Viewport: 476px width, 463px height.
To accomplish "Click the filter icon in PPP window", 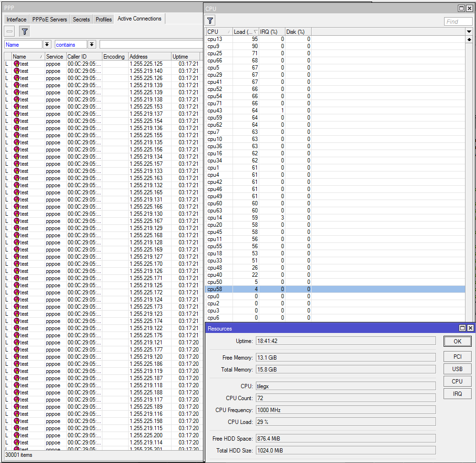I will tap(25, 31).
